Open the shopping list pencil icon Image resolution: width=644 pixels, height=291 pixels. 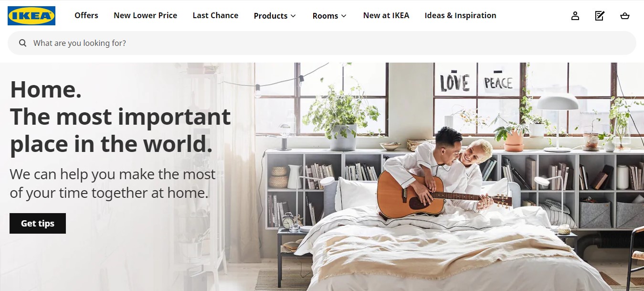(x=600, y=16)
